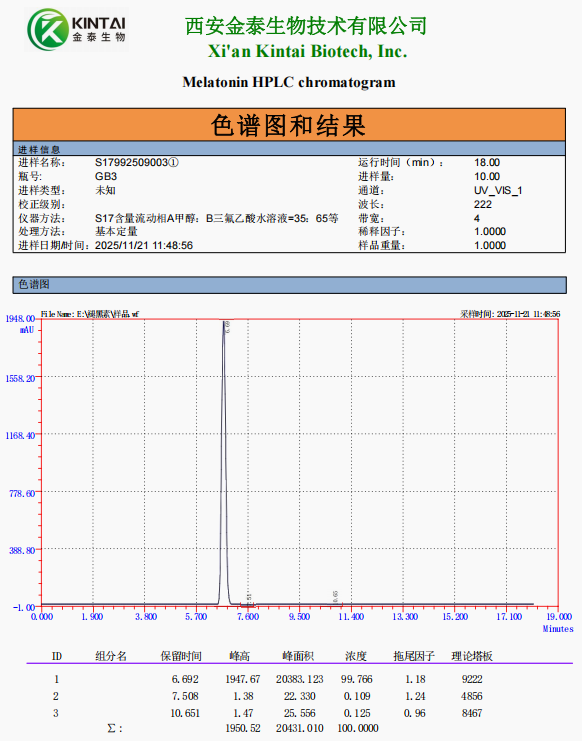Select the title Melatonin HPLC chromatogram

tap(289, 82)
